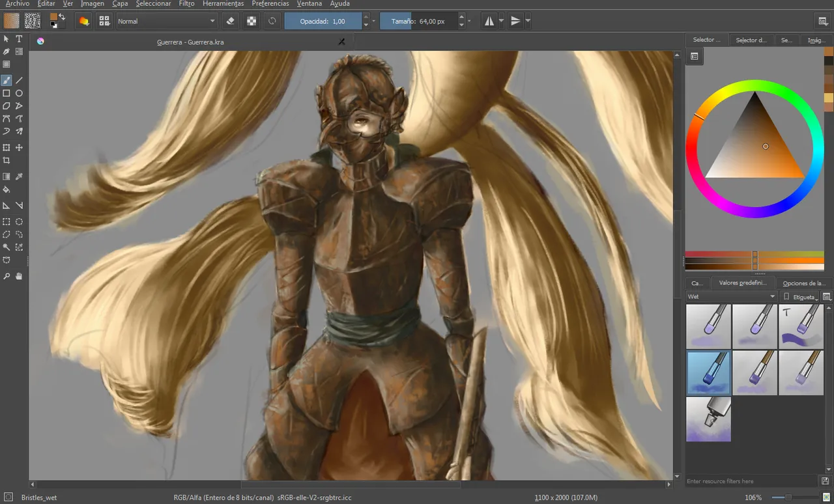Toggle horizontal mirror painting
The width and height of the screenshot is (834, 504).
489,21
